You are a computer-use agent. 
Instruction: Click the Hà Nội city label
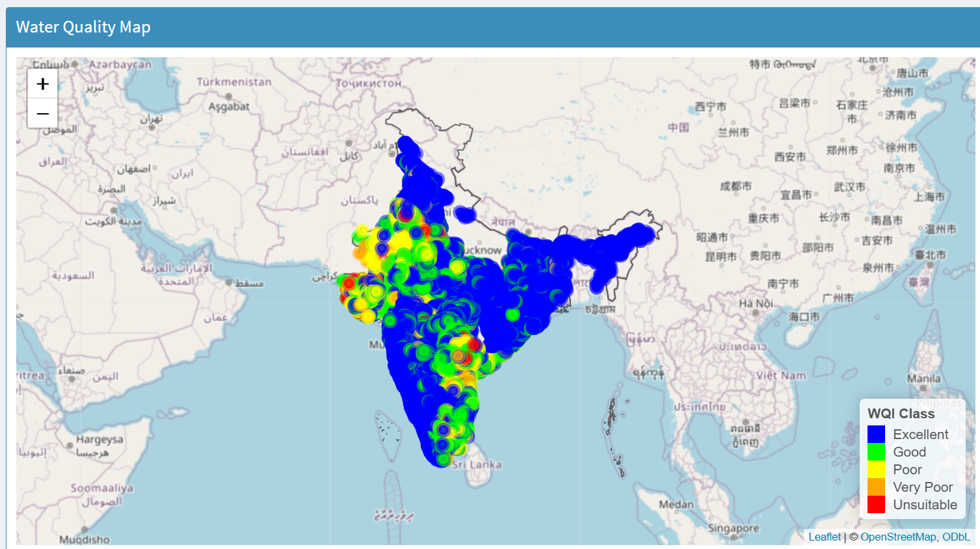point(756,304)
